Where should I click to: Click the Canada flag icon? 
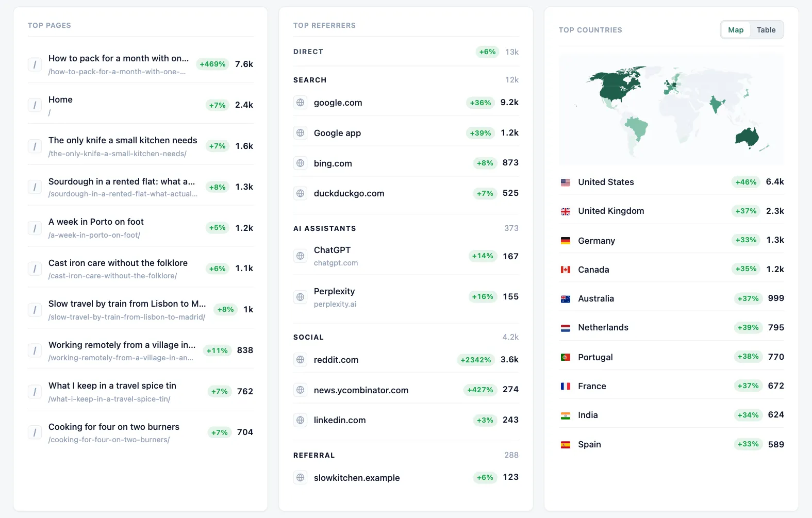pyautogui.click(x=566, y=270)
